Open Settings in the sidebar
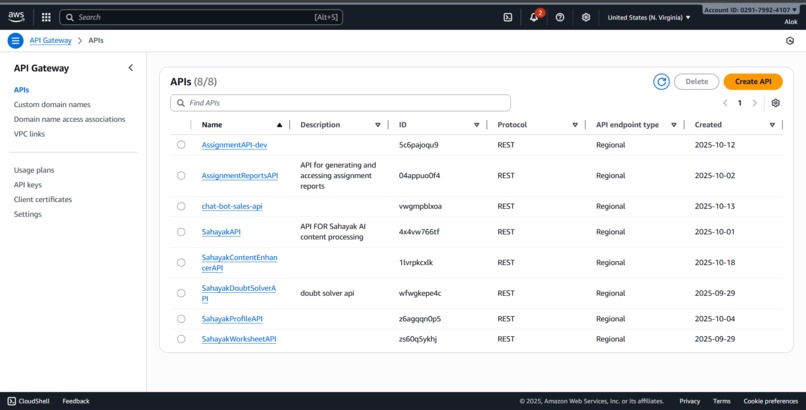Viewport: 806px width, 410px height. 28,214
